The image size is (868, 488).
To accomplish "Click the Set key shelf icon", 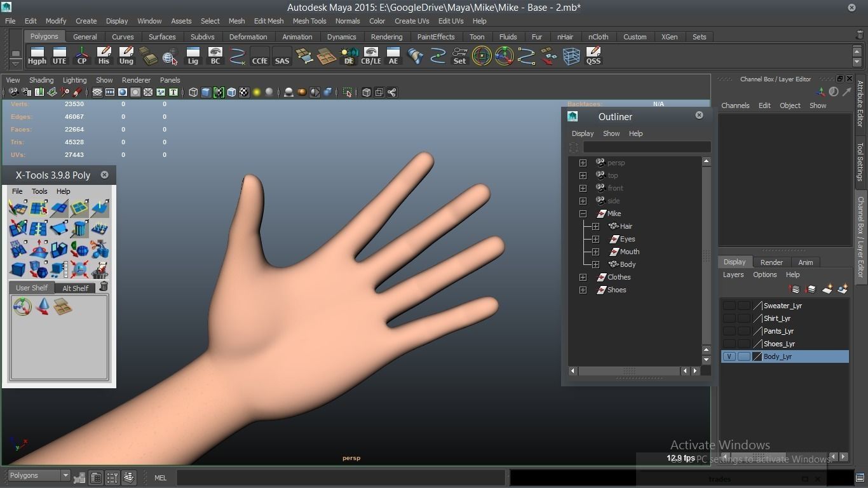I will coord(459,56).
